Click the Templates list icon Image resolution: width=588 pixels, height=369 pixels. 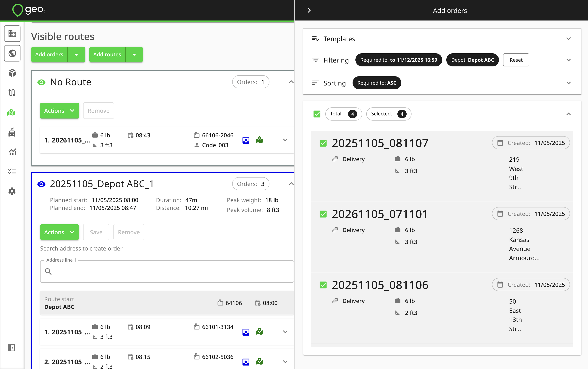pos(315,39)
